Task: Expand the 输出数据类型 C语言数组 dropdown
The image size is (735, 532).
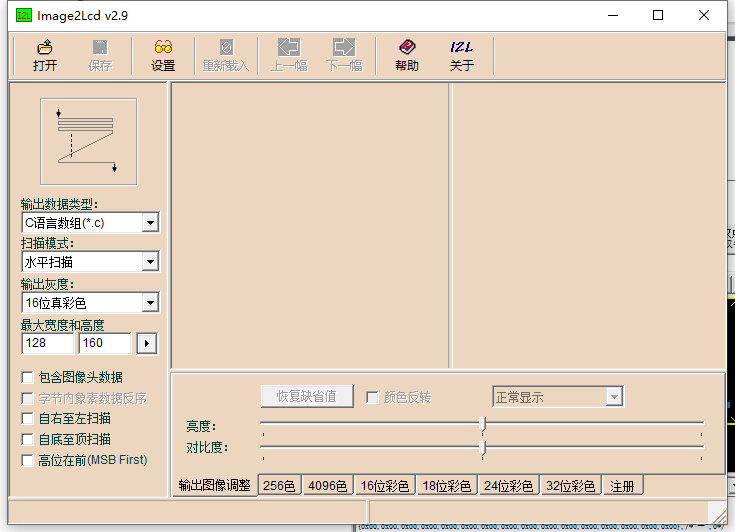Action: pyautogui.click(x=150, y=223)
